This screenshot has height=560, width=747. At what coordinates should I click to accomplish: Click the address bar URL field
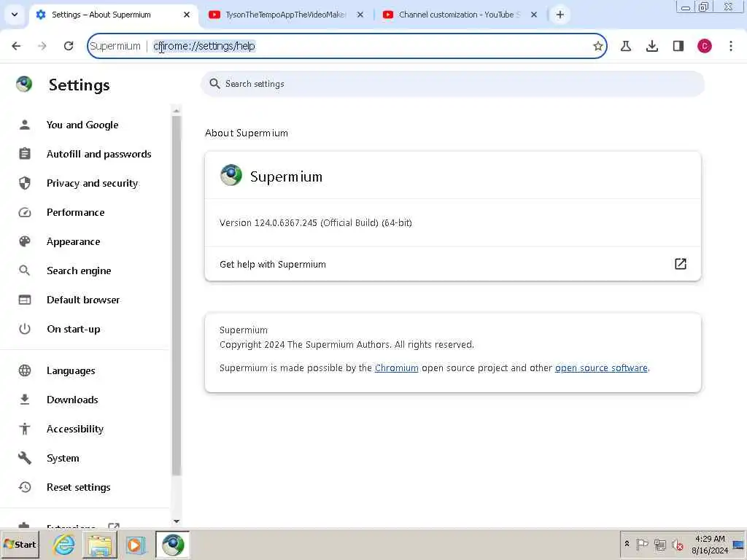(x=347, y=46)
